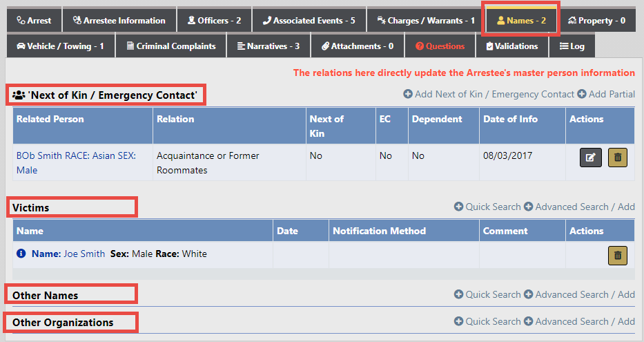
Task: Click Add Next of Kin / Emergency Contact
Action: 489,94
